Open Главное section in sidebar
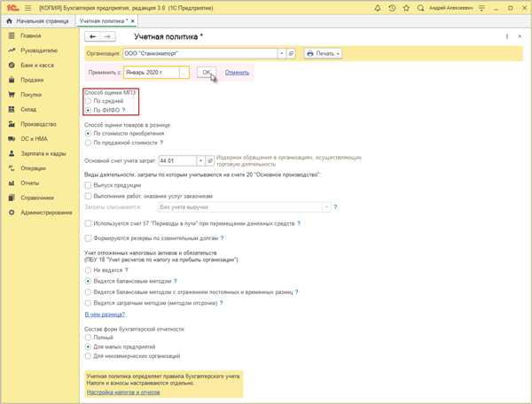532x404 pixels. point(30,35)
